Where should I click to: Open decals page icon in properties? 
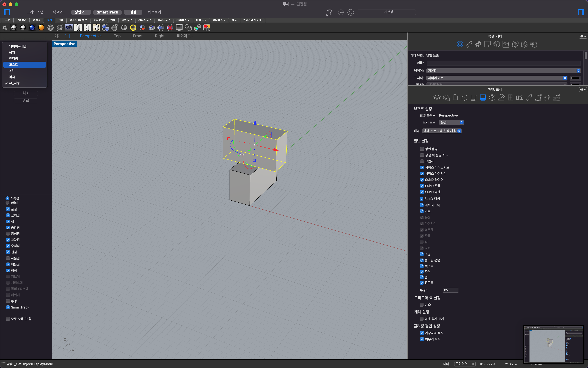coord(487,44)
